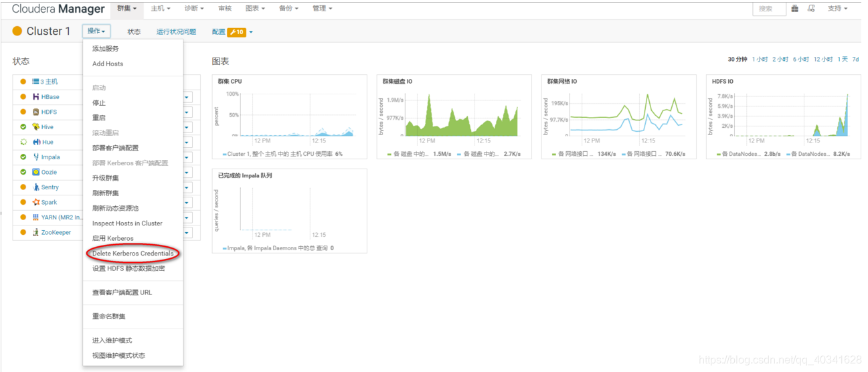Click the YARN service icon
This screenshot has width=868, height=372.
coord(35,217)
